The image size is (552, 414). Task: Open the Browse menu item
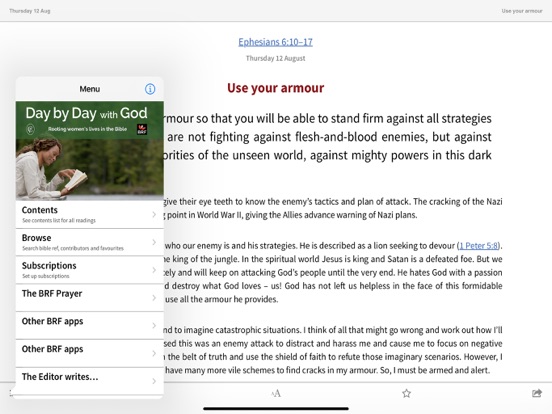90,242
